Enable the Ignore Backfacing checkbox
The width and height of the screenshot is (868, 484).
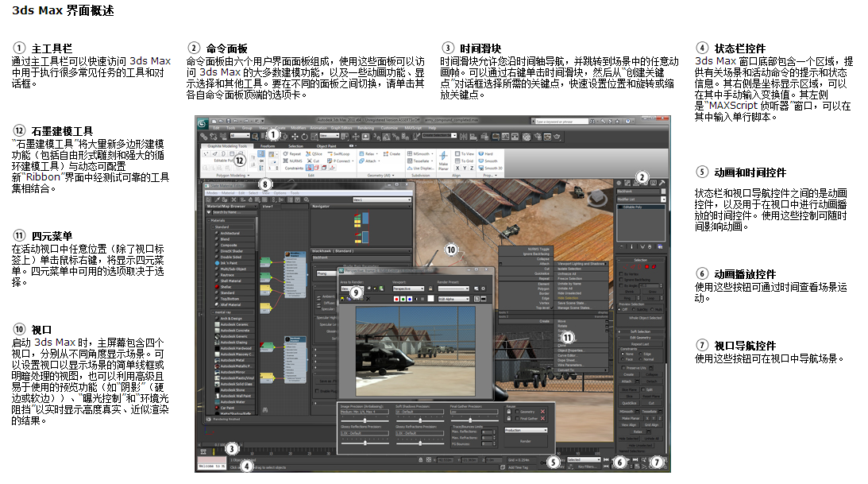(621, 280)
